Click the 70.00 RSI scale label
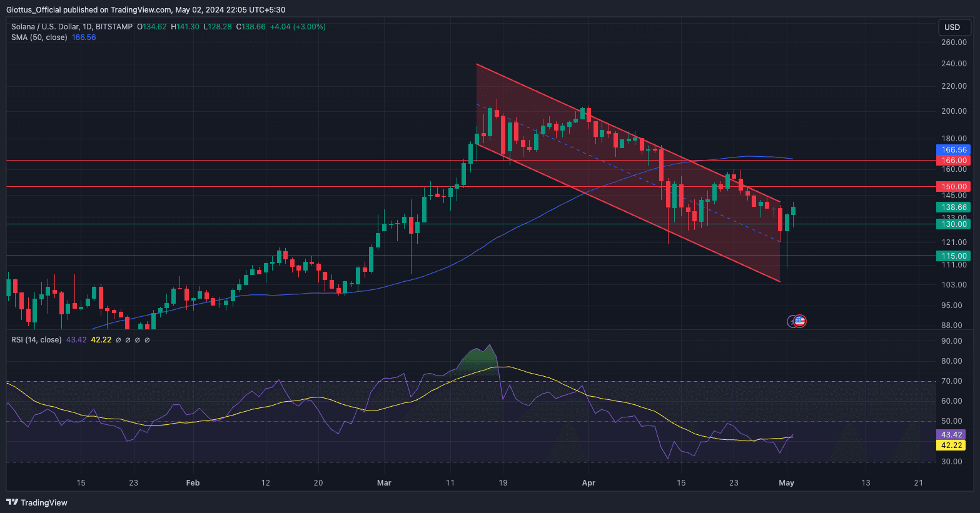This screenshot has height=513, width=980. [952, 381]
